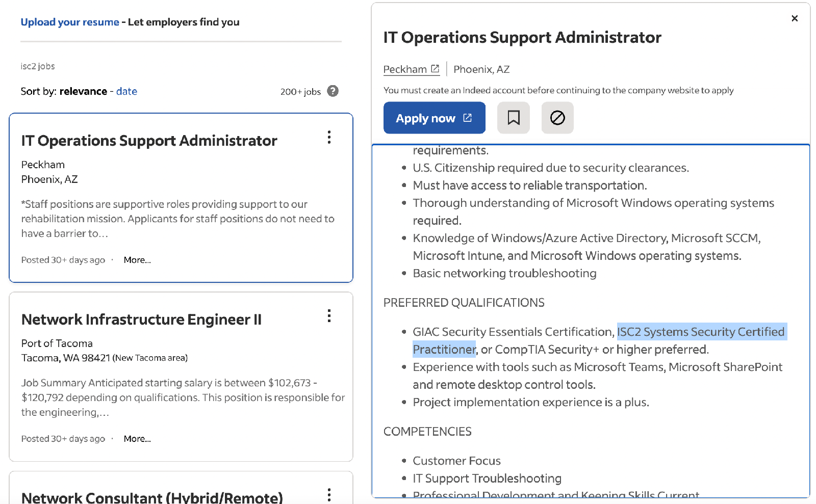This screenshot has width=816, height=504.
Task: Close the job details panel
Action: [x=794, y=18]
